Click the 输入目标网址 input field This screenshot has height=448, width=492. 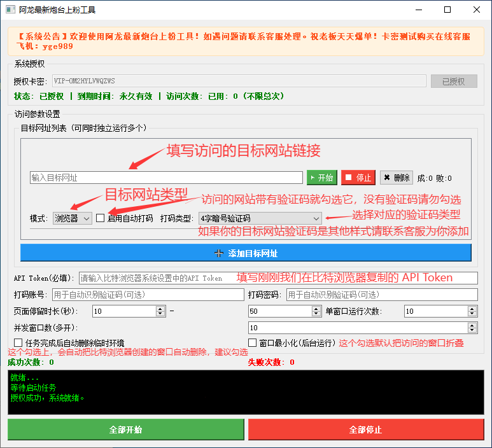pos(165,178)
